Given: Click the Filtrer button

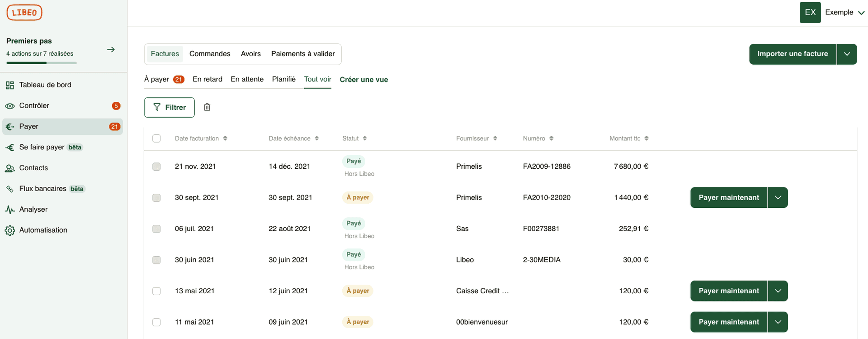Looking at the screenshot, I should point(170,108).
